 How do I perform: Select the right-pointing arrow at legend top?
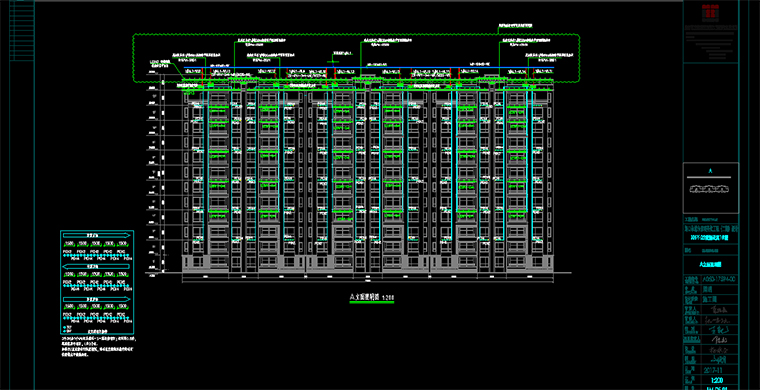(x=97, y=235)
